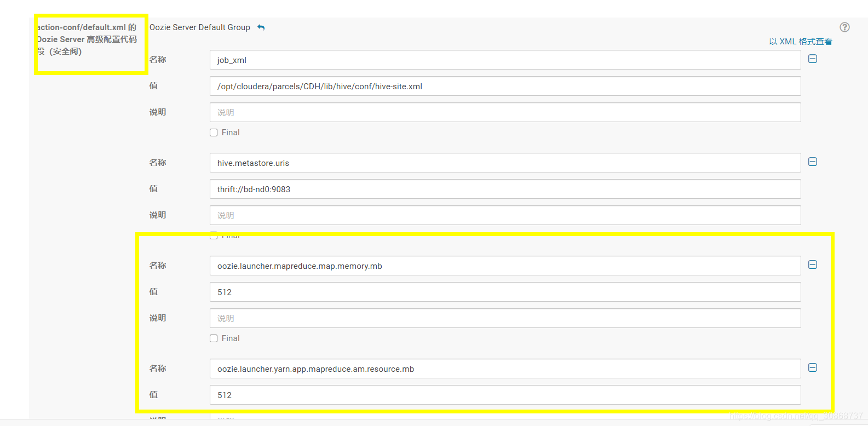868x426 pixels.
Task: Edit the hive.metastore.uris name field
Action: click(505, 163)
